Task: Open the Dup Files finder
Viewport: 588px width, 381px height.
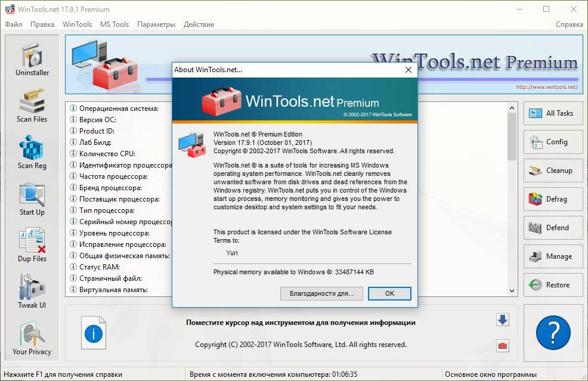Action: 32,245
